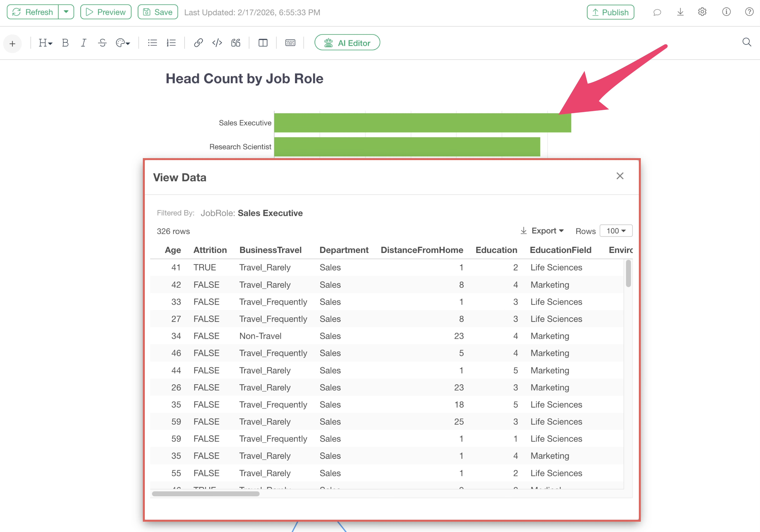Open the Rows 100 dropdown
This screenshot has width=760, height=532.
pyautogui.click(x=616, y=231)
